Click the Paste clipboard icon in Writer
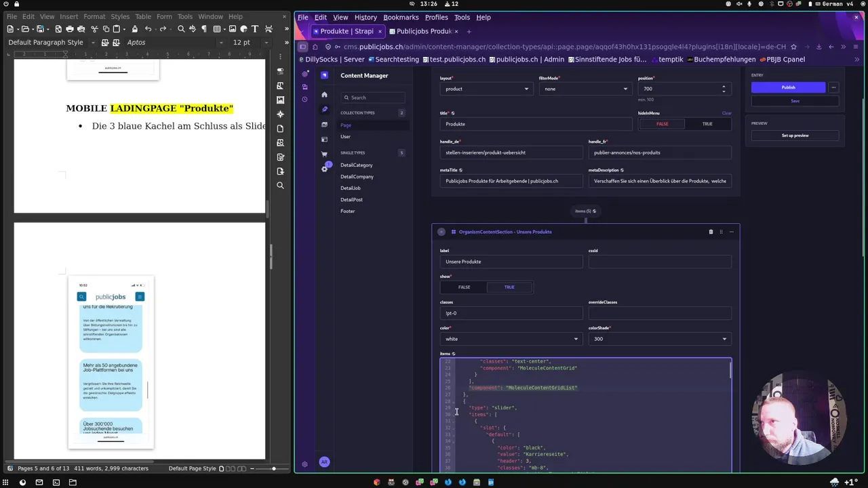 point(117,29)
